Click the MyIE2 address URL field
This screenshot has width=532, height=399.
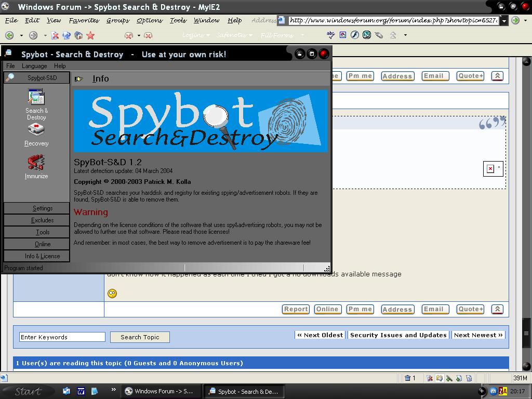pyautogui.click(x=394, y=20)
